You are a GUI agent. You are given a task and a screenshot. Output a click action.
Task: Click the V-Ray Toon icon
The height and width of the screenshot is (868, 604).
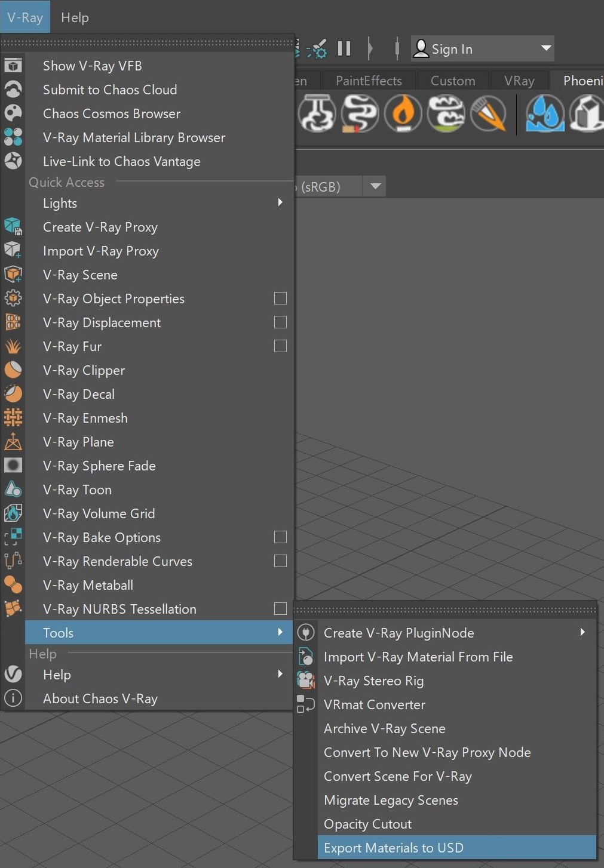(13, 489)
